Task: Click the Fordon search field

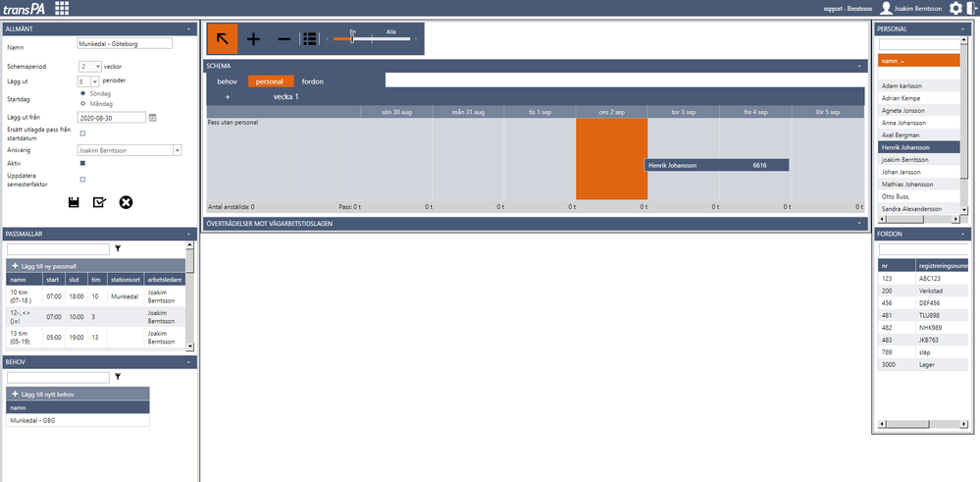Action: pos(922,249)
